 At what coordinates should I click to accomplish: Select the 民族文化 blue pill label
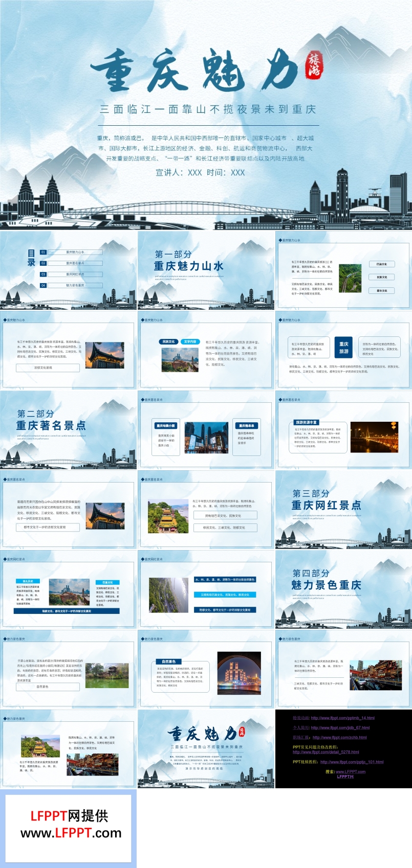pyautogui.click(x=168, y=341)
